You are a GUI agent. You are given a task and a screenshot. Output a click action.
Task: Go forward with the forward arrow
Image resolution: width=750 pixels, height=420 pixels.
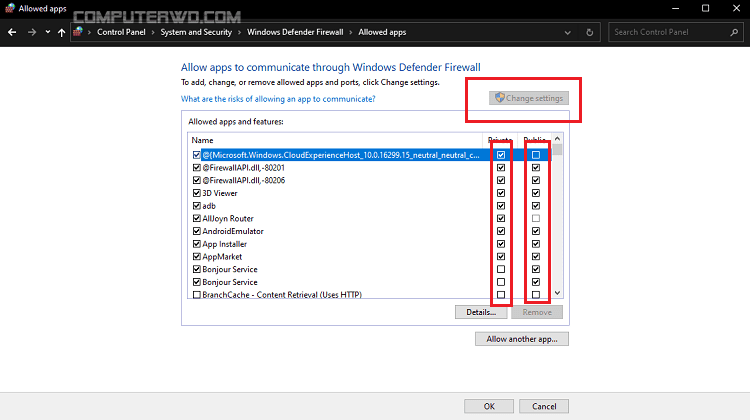[x=32, y=32]
